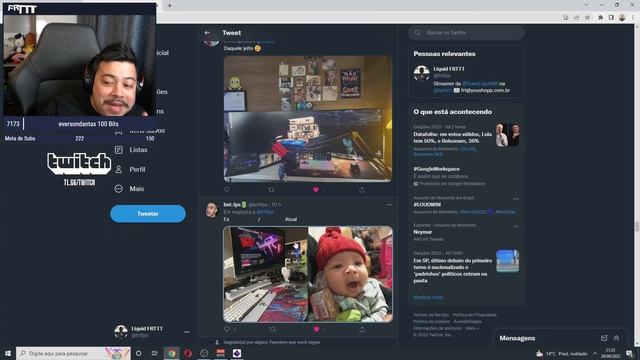Open Perfil in the sidebar

137,169
